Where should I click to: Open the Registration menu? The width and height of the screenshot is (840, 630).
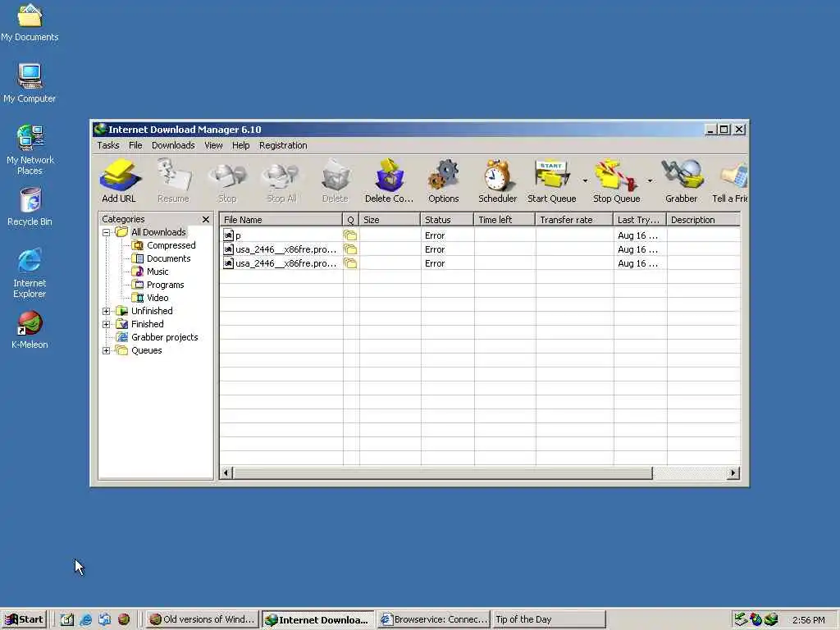tap(283, 145)
